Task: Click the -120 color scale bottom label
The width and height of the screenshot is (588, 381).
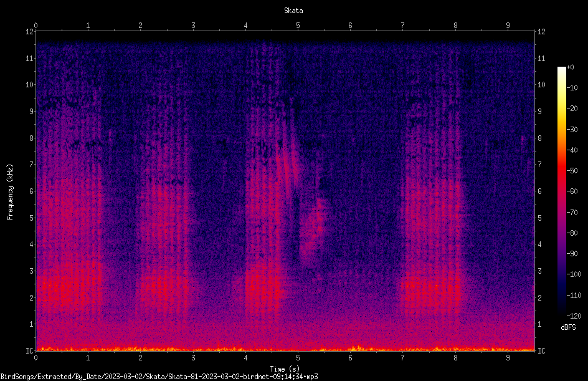Action: pyautogui.click(x=574, y=316)
